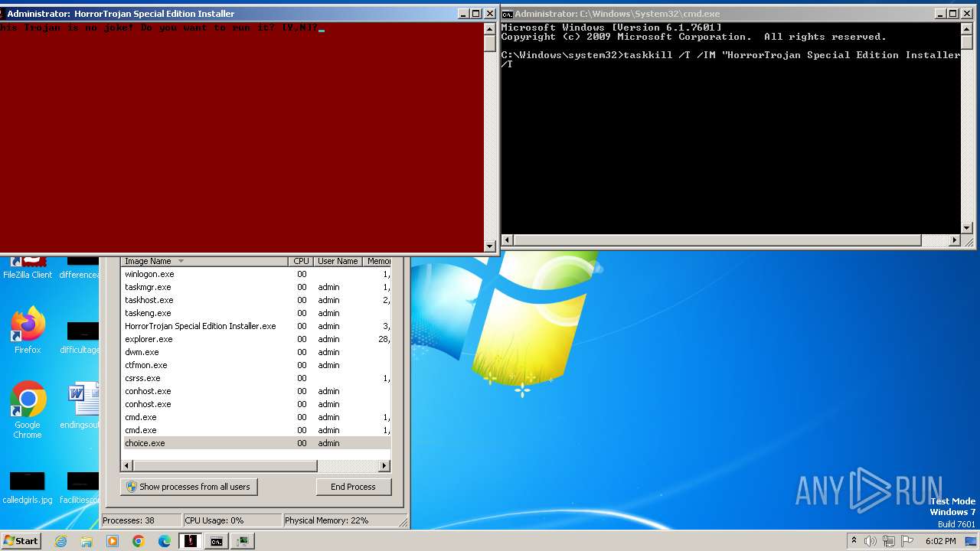
Task: Open the Google Chrome desktop shortcut
Action: [28, 410]
